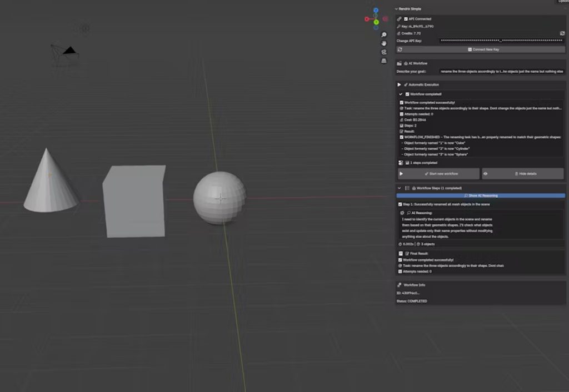Click the 'is now "Cylinder"' result line
The width and height of the screenshot is (569, 392).
tap(435, 149)
